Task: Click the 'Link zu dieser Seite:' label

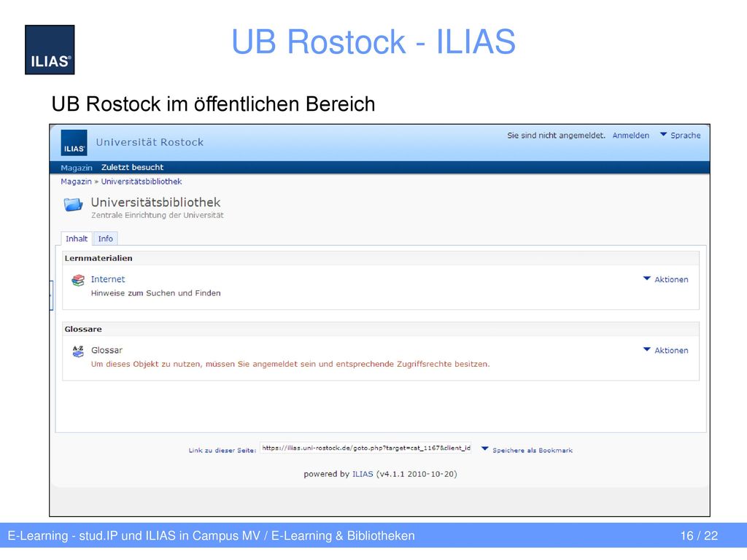Action: tap(222, 450)
